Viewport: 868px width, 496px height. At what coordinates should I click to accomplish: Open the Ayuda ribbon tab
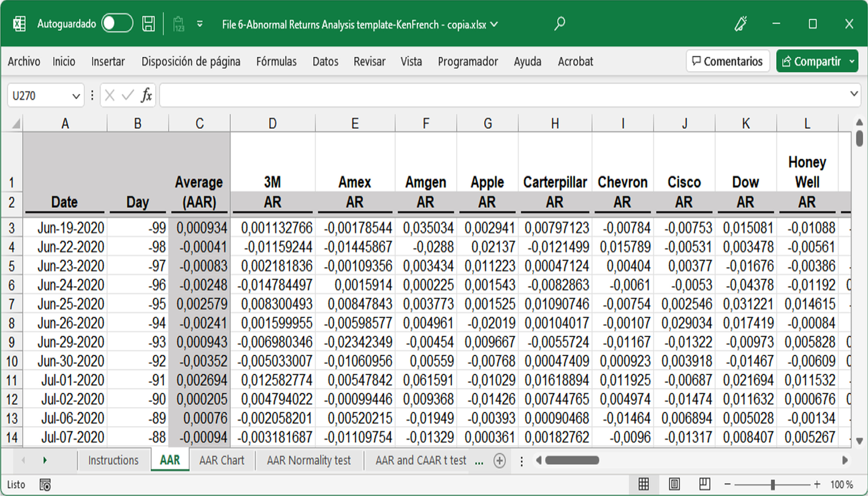tap(528, 61)
